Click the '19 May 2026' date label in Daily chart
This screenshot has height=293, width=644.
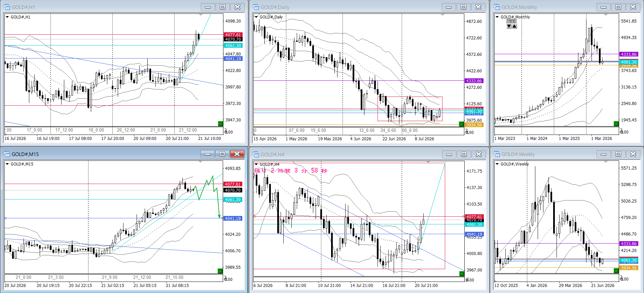pos(330,139)
